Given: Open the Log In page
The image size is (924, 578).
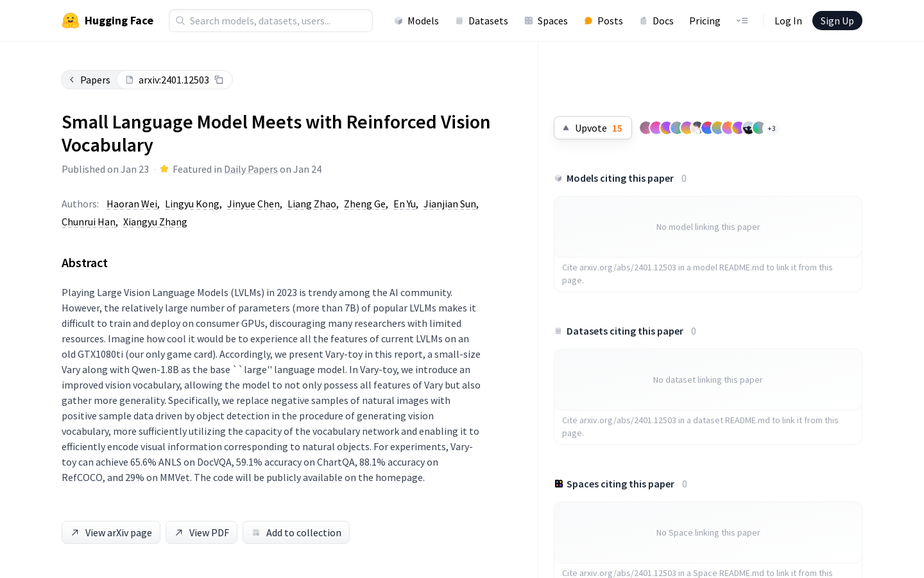Looking at the screenshot, I should pyautogui.click(x=788, y=21).
